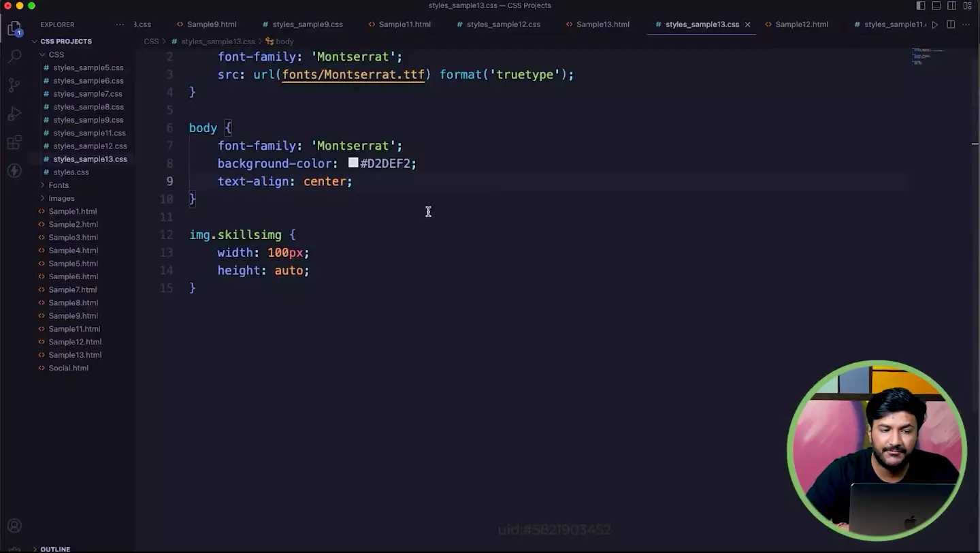Follow the fonts/Montserrat.ttf link

[353, 75]
